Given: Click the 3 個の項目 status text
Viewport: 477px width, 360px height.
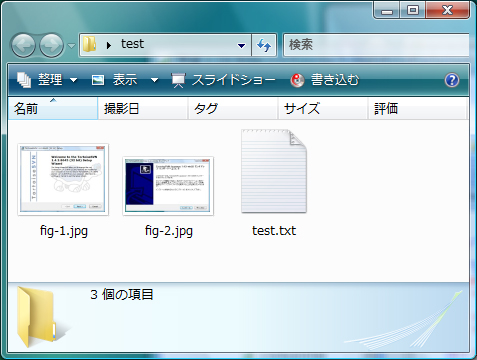Looking at the screenshot, I should (x=122, y=294).
